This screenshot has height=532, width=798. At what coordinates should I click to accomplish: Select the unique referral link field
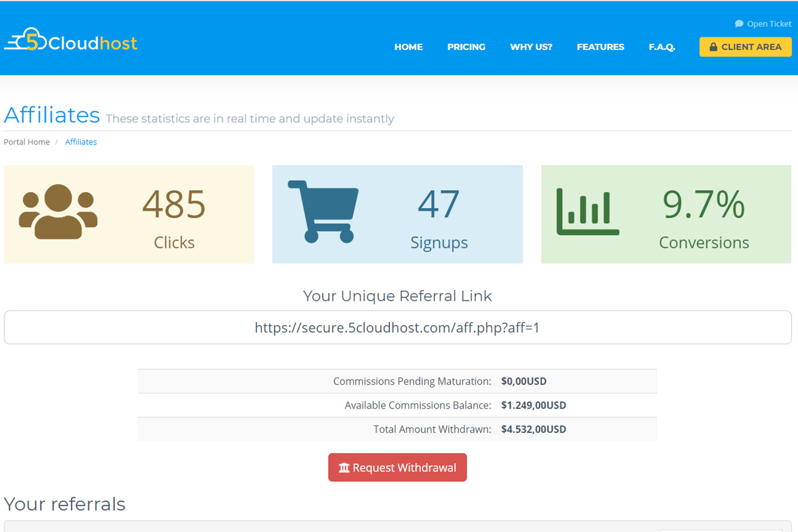pyautogui.click(x=398, y=327)
